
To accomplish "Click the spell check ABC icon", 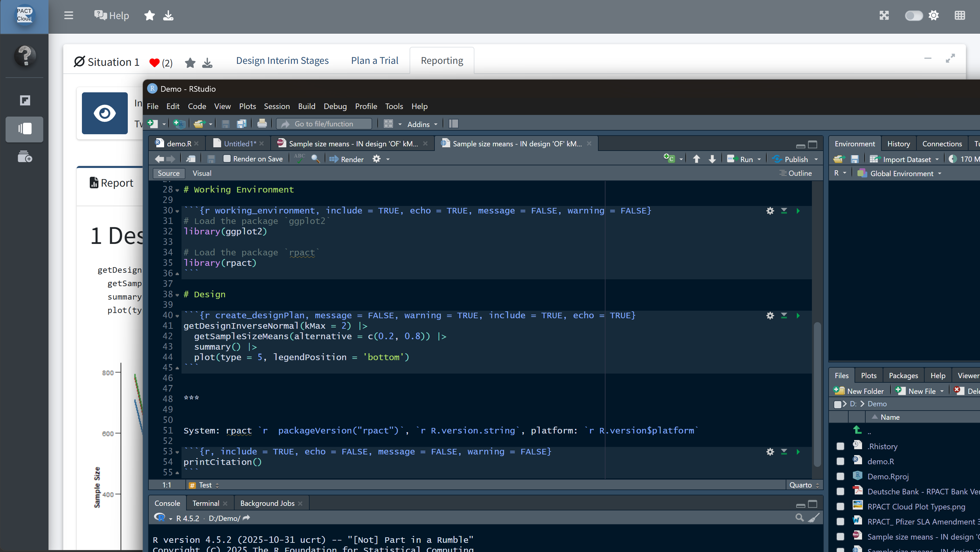I will (x=299, y=158).
